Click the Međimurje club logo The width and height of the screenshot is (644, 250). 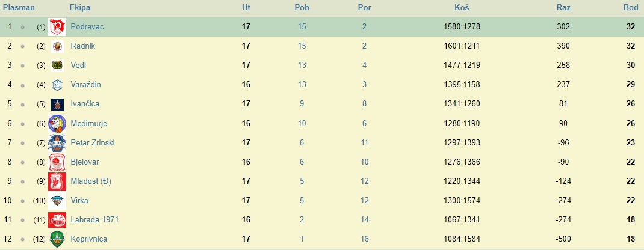click(57, 123)
